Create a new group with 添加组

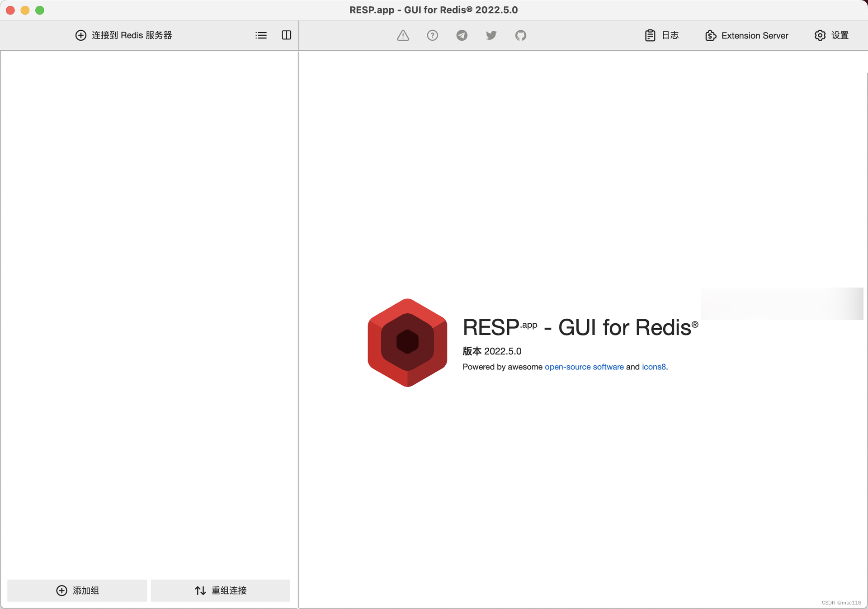[x=77, y=590]
